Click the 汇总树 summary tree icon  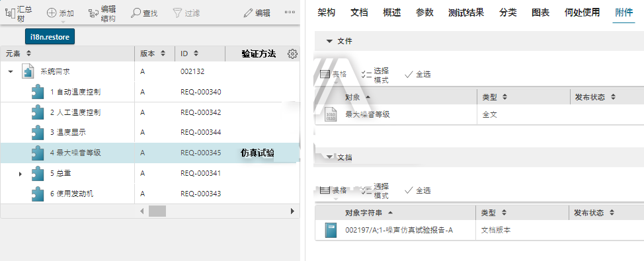click(9, 13)
